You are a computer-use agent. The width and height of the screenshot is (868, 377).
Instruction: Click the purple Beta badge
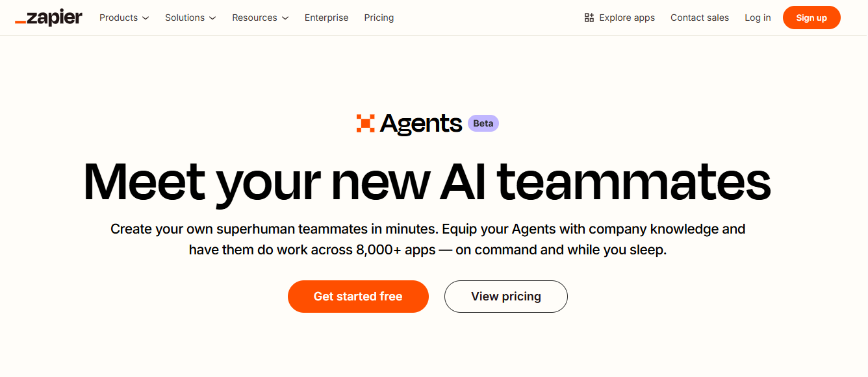pyautogui.click(x=483, y=123)
